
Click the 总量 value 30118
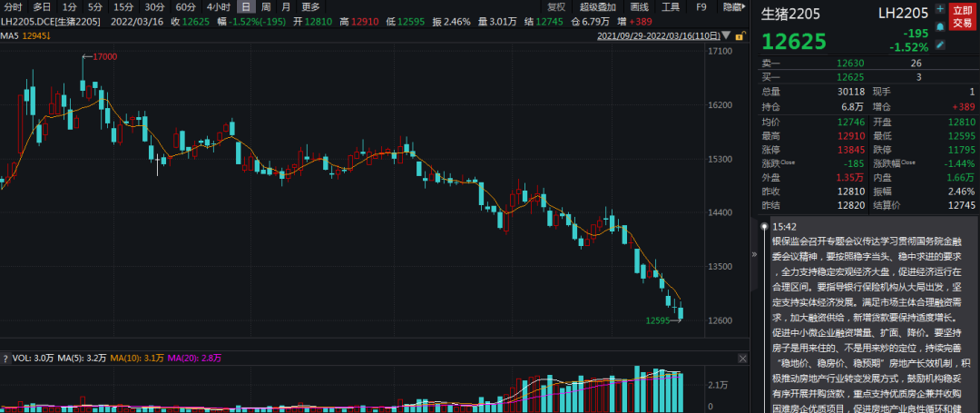850,92
